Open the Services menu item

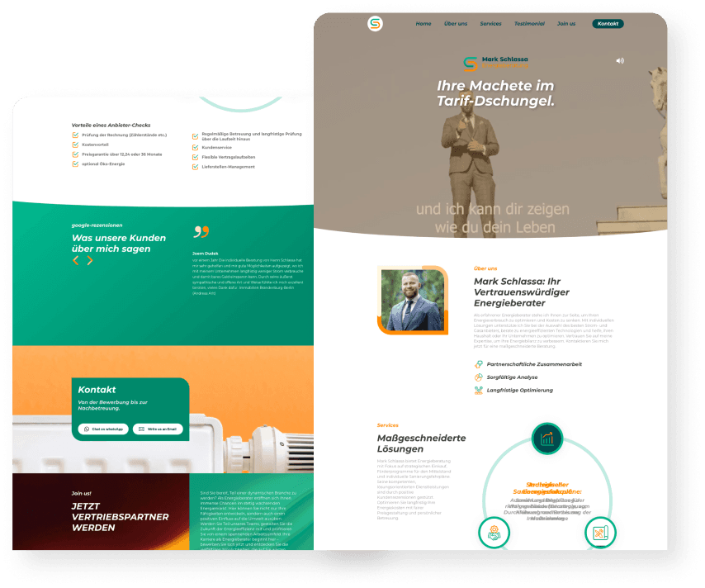coord(490,24)
